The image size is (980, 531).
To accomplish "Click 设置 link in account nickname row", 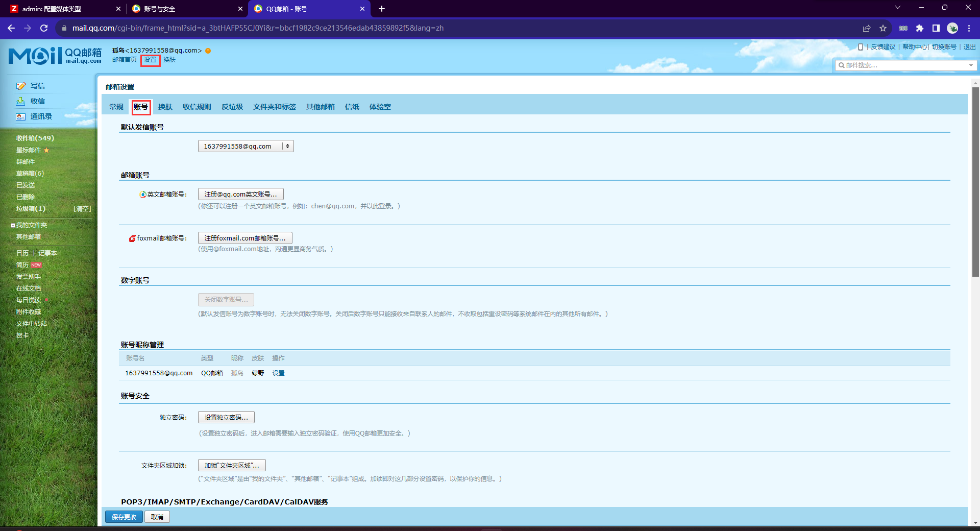I will (279, 373).
